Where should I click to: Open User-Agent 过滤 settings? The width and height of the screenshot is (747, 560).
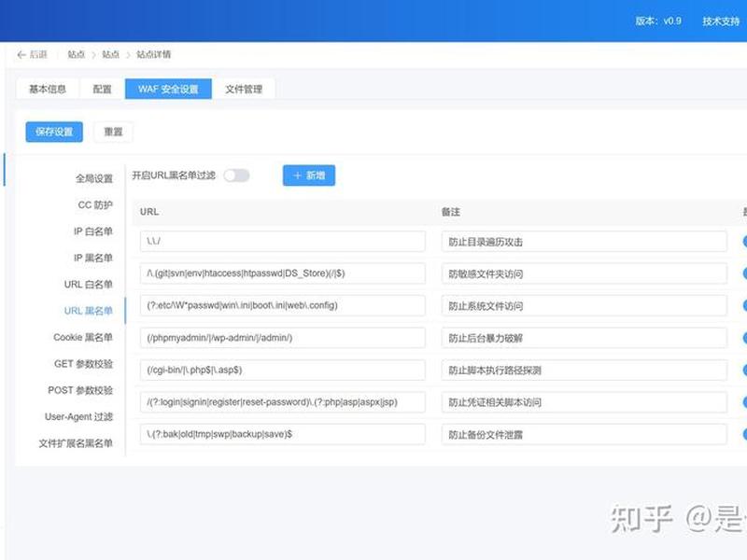(78, 416)
